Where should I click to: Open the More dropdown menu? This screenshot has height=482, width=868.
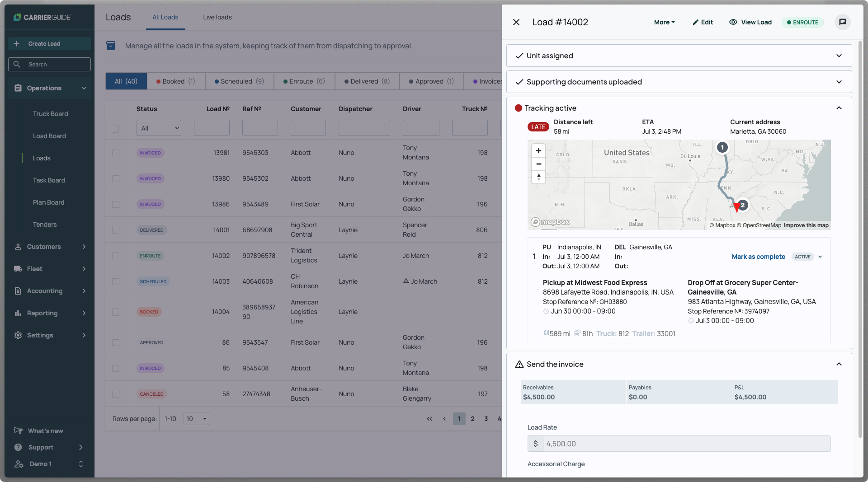coord(664,22)
